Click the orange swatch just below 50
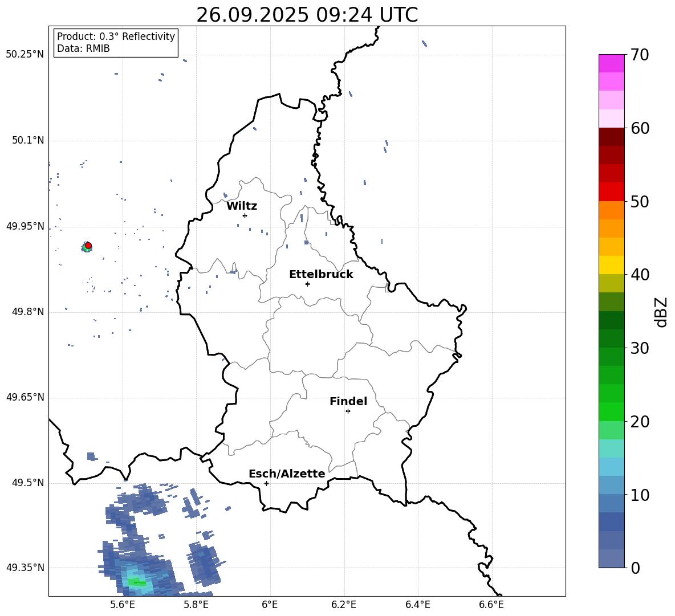The width and height of the screenshot is (675, 616). tap(611, 210)
